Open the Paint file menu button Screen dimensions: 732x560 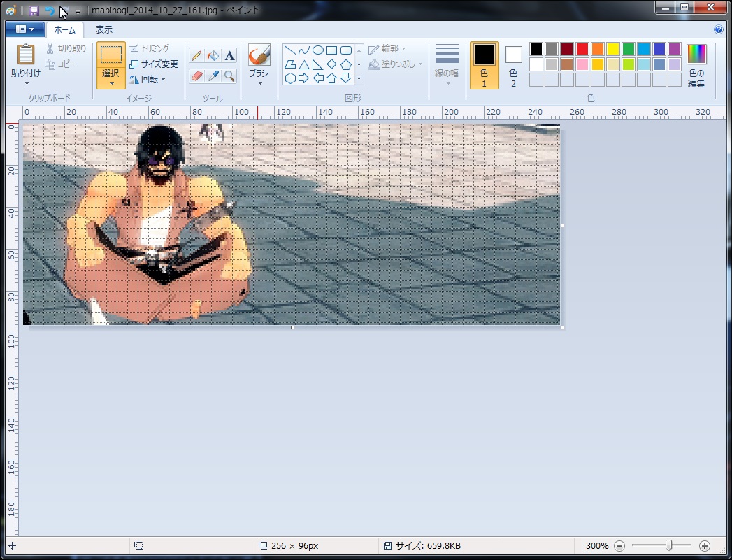coord(24,29)
